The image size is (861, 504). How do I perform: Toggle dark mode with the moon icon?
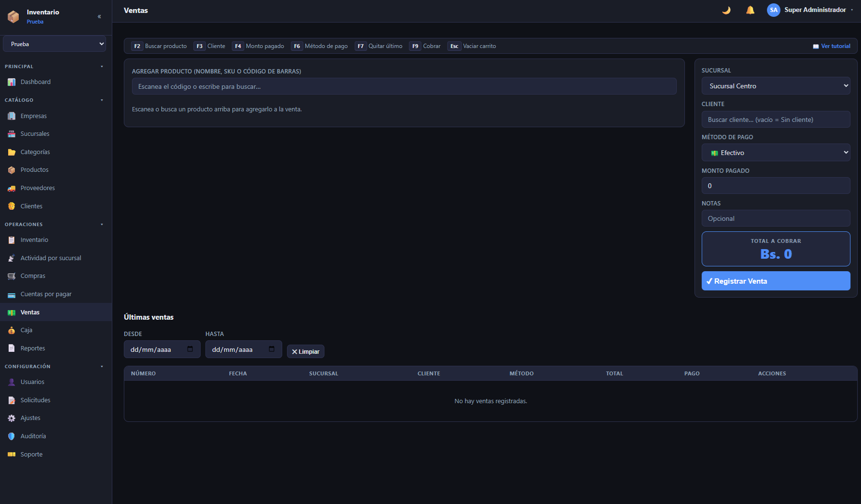click(x=726, y=10)
